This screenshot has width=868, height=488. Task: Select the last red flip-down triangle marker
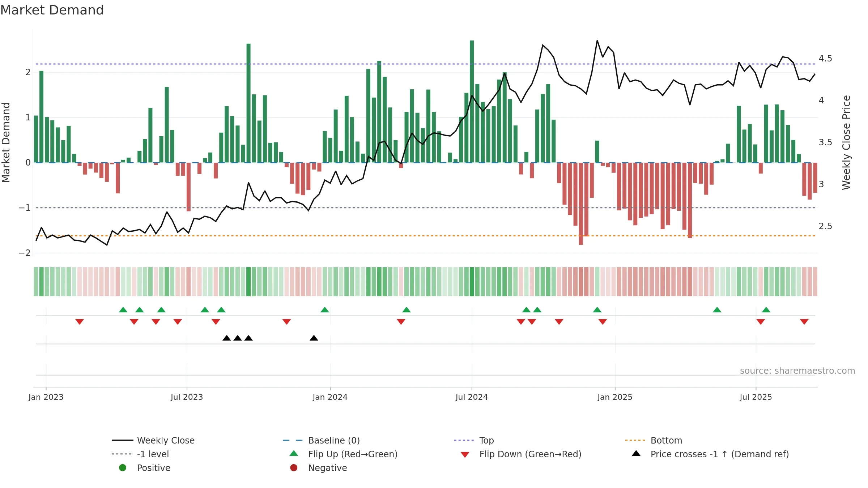pyautogui.click(x=804, y=322)
